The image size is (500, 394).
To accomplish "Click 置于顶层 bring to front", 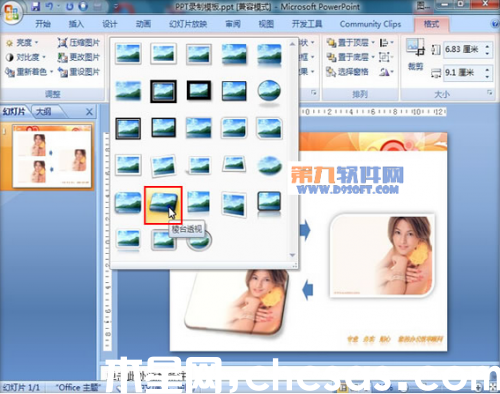I will pos(348,43).
